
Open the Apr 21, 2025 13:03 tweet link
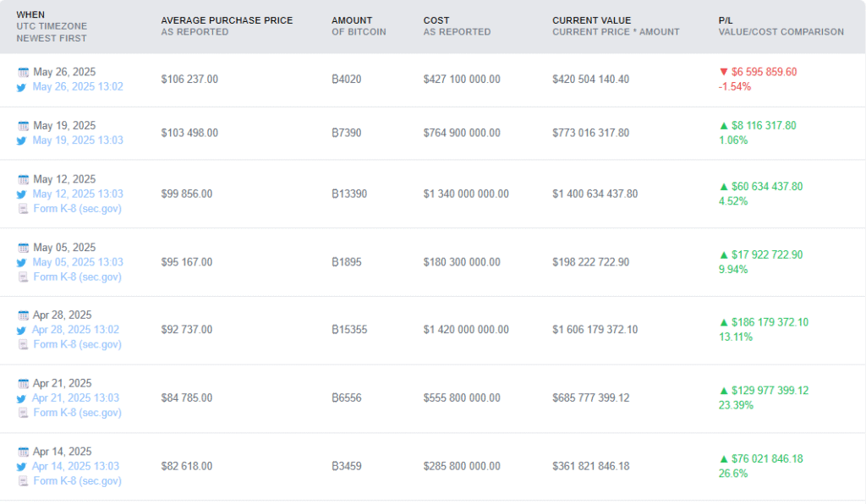click(75, 398)
